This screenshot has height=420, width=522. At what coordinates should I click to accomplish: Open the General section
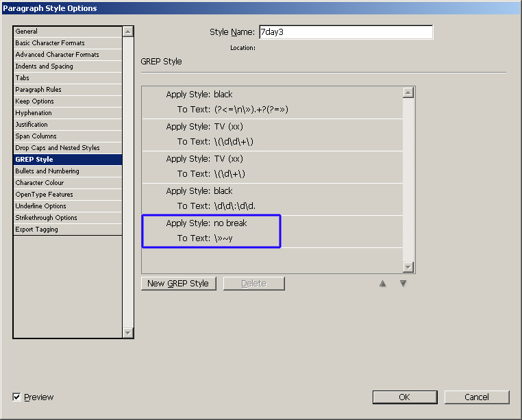(68, 32)
